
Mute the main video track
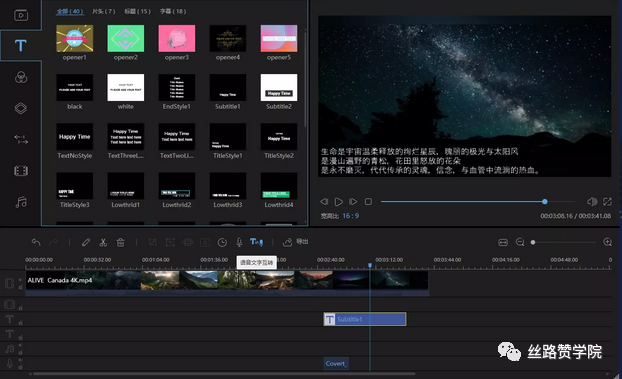pos(20,280)
